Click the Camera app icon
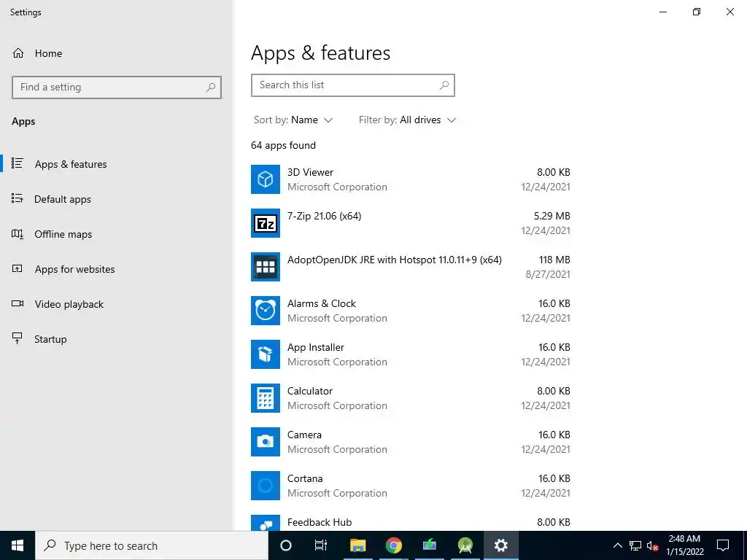 tap(266, 443)
